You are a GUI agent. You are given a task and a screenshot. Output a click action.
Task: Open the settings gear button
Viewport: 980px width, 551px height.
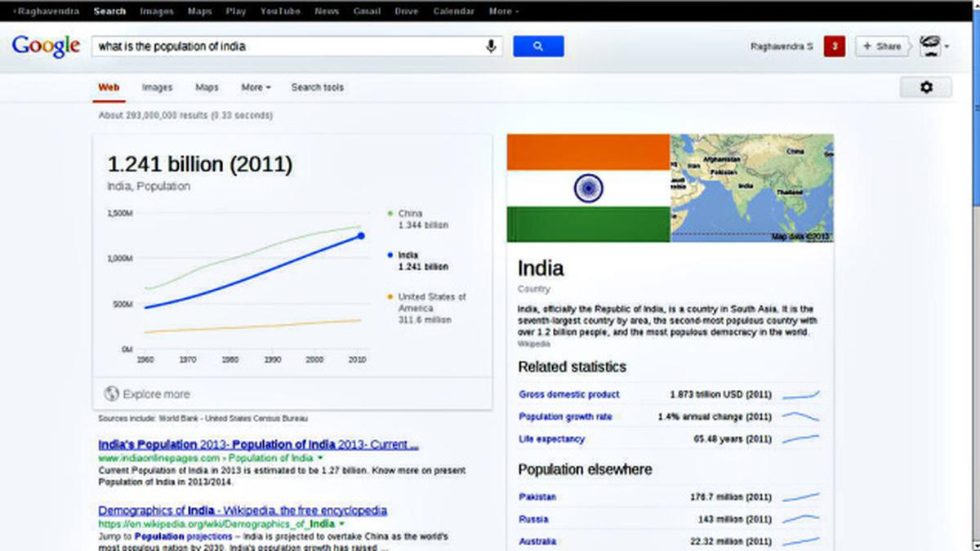(x=926, y=87)
